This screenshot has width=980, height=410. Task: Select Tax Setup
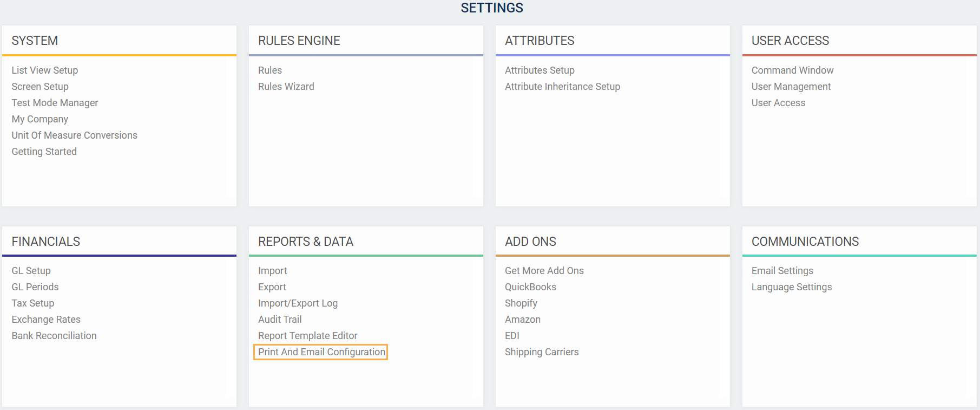tap(33, 303)
